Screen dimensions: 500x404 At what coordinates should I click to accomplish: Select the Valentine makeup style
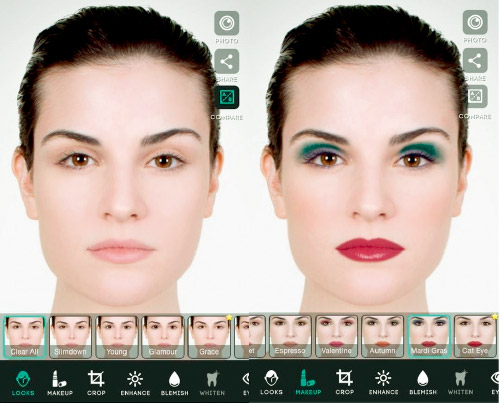coord(336,336)
